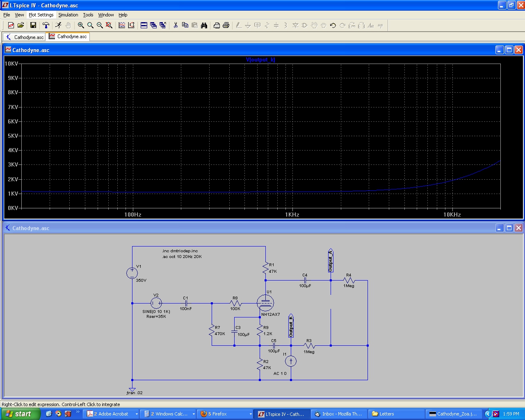525x420 pixels.
Task: Select the Capacitor placement tool
Action: [x=276, y=25]
